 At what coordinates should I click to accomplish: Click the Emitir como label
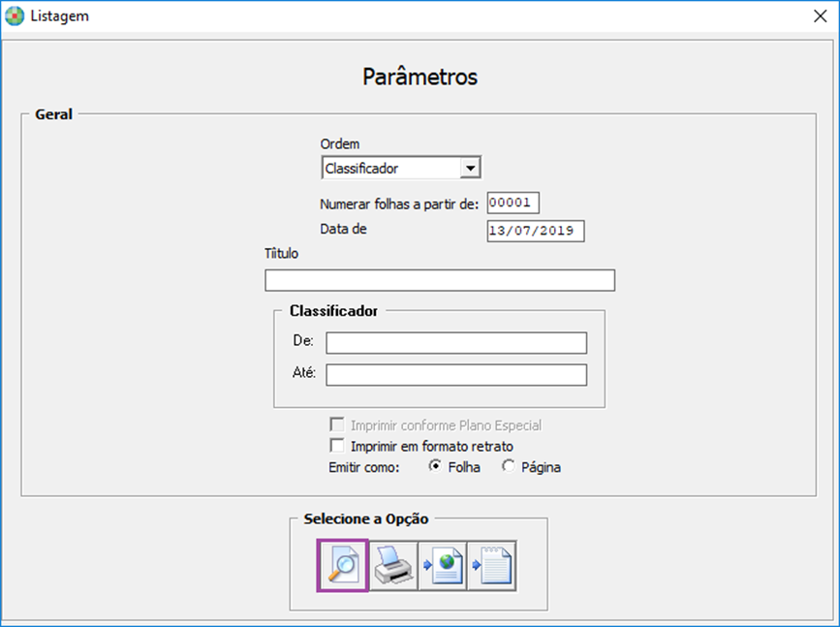[364, 467]
